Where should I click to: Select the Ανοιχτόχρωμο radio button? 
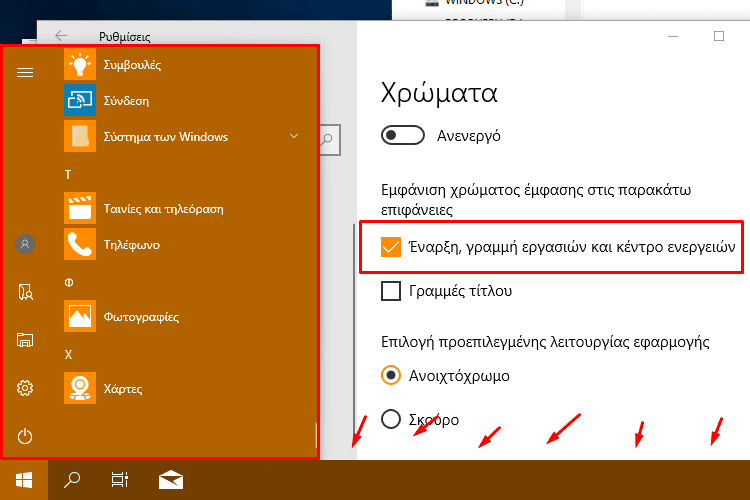[391, 376]
